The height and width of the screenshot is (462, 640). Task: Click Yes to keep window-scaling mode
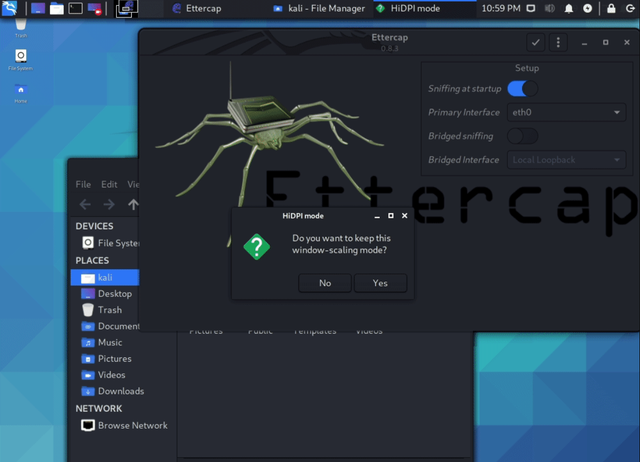tap(380, 283)
